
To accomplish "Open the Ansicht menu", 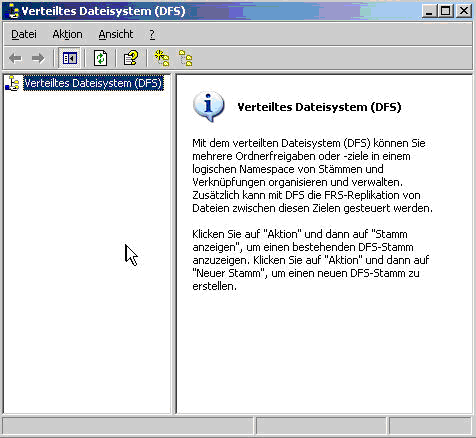I will 116,34.
